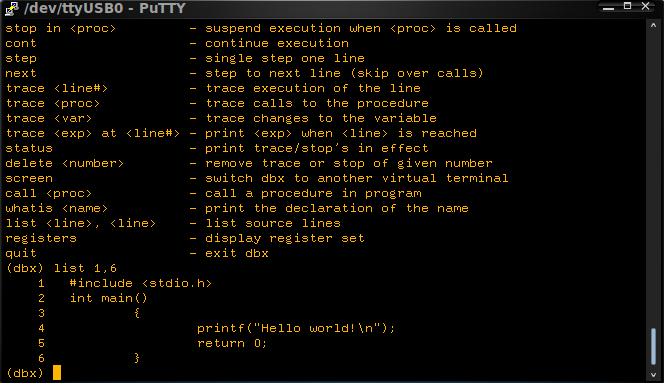Click the scrollbar down arrow
The height and width of the screenshot is (383, 664).
point(653,375)
